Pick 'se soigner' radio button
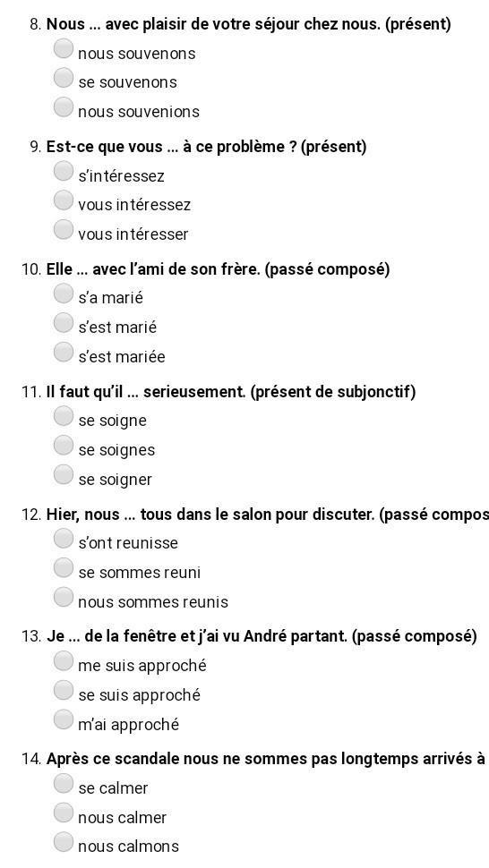Screen dimensions: 489x868 click(64, 474)
